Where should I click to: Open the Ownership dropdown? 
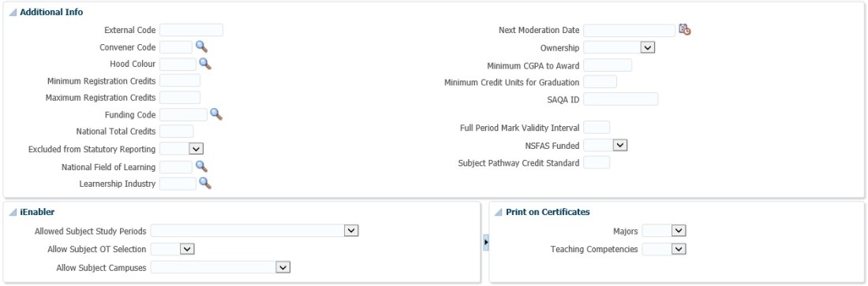click(x=648, y=47)
